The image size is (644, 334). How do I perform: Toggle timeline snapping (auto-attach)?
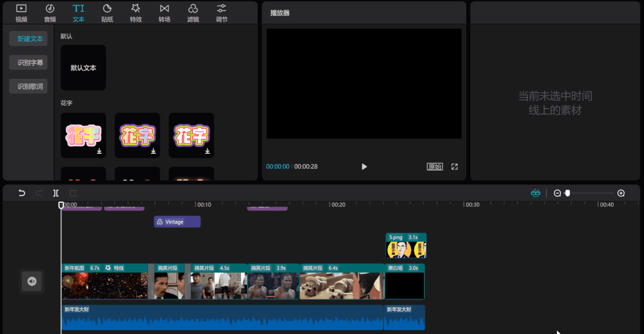535,193
